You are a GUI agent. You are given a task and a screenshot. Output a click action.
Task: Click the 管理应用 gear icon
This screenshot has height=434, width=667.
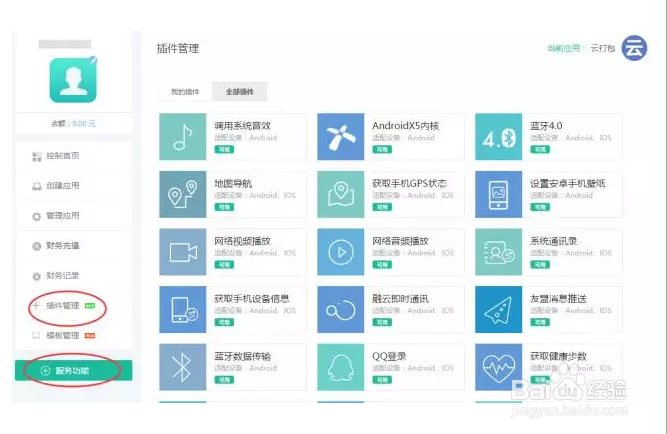point(37,217)
